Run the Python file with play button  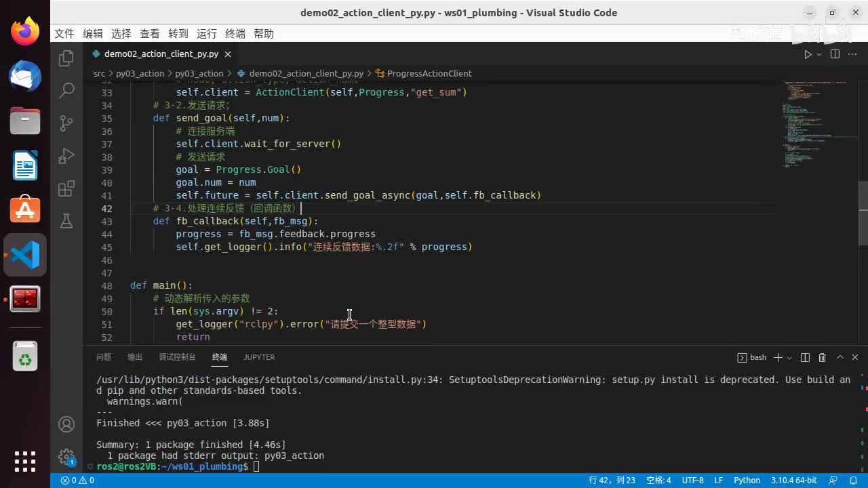point(807,54)
